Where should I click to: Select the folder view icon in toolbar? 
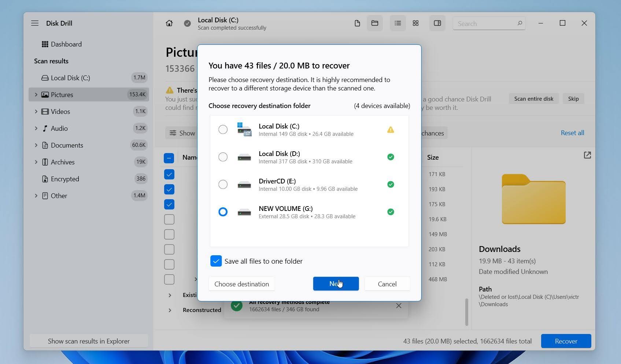375,23
